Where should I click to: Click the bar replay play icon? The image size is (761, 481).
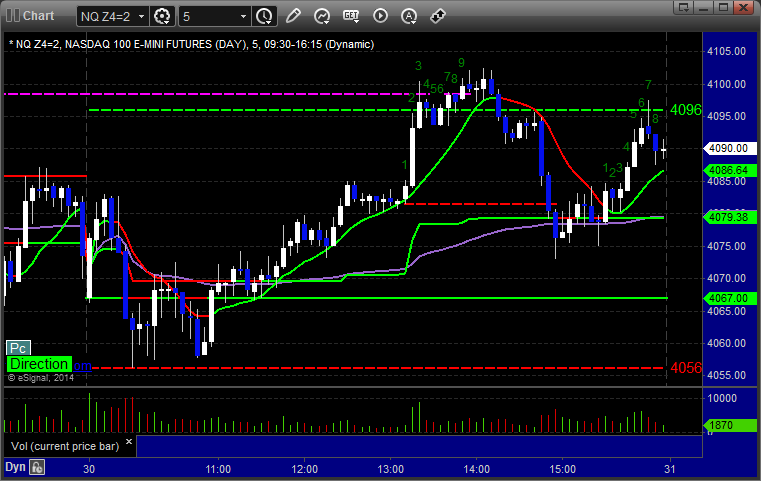click(x=380, y=16)
